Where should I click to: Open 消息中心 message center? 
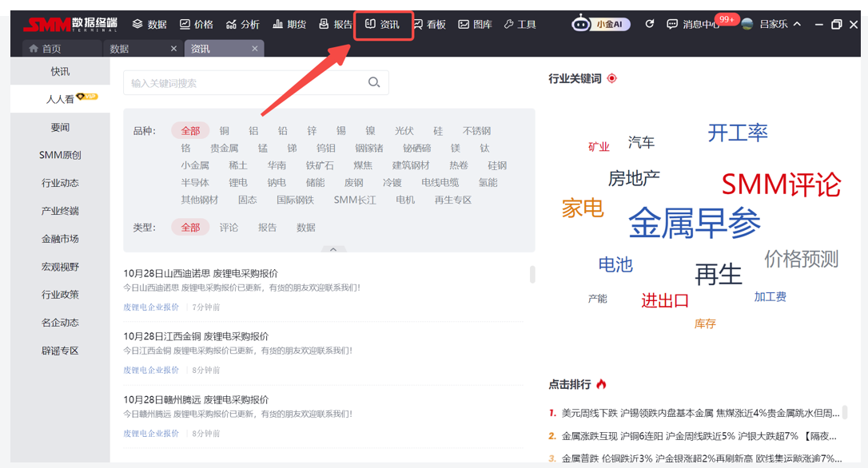694,24
